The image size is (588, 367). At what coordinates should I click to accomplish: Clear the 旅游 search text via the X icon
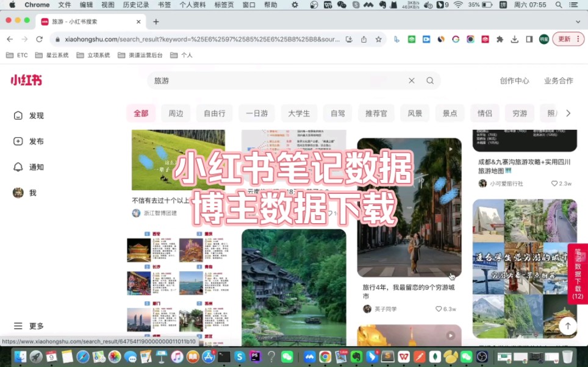point(412,80)
